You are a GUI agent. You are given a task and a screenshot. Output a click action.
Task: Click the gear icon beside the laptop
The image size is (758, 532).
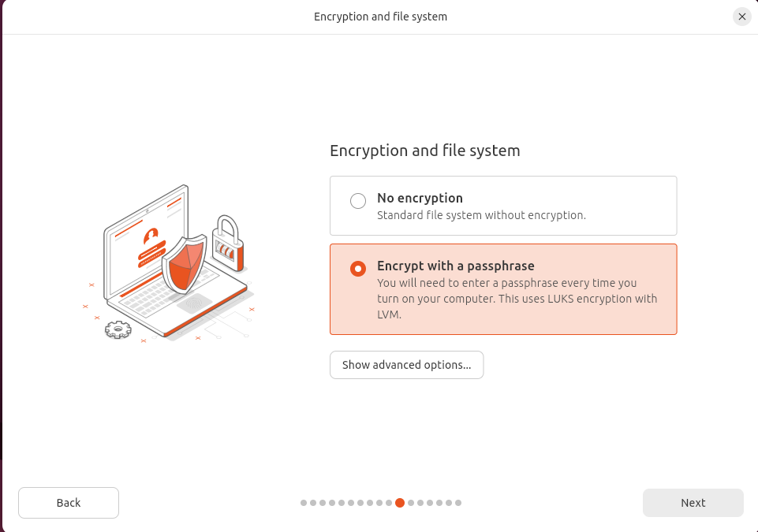click(x=118, y=329)
